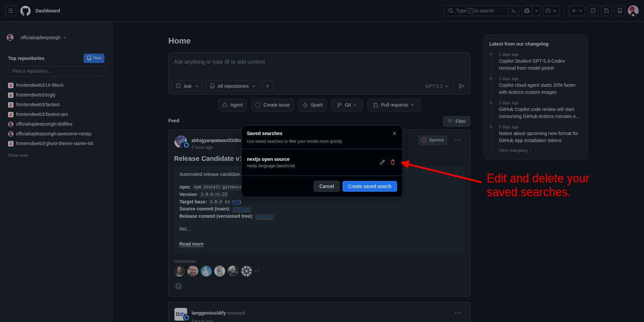Expand the Copilot dropdown arrow in header
Viewport: 644px width, 322px height.
point(536,11)
